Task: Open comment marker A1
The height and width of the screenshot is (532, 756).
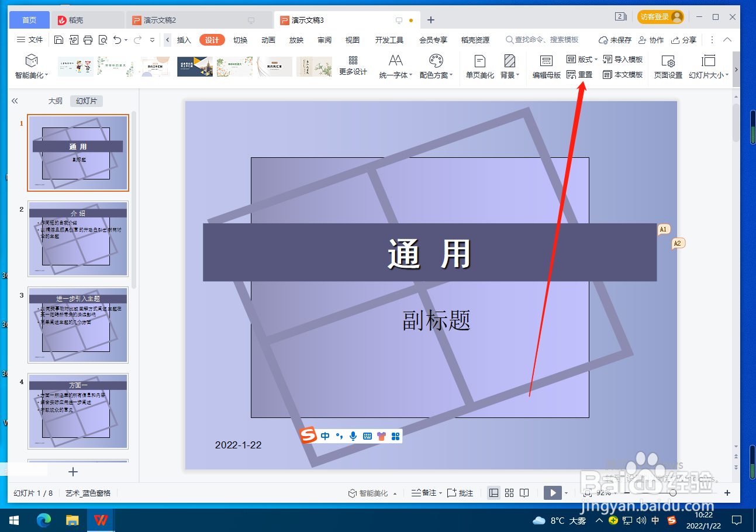Action: point(663,229)
